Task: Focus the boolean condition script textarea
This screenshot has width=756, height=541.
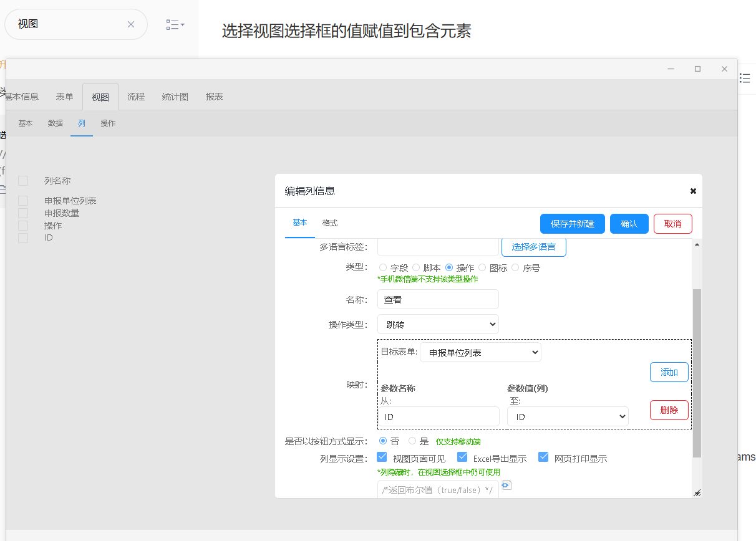Action: [x=438, y=489]
